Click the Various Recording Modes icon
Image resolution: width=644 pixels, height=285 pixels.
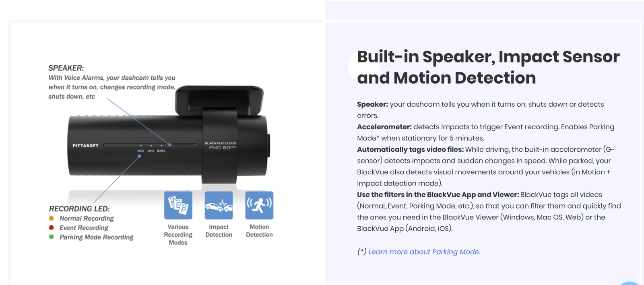pyautogui.click(x=178, y=205)
